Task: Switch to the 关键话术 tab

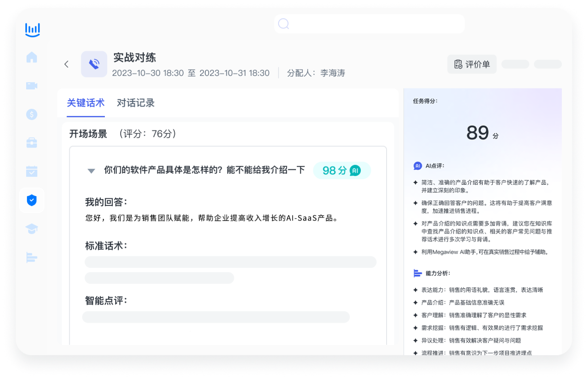Action: pyautogui.click(x=85, y=103)
